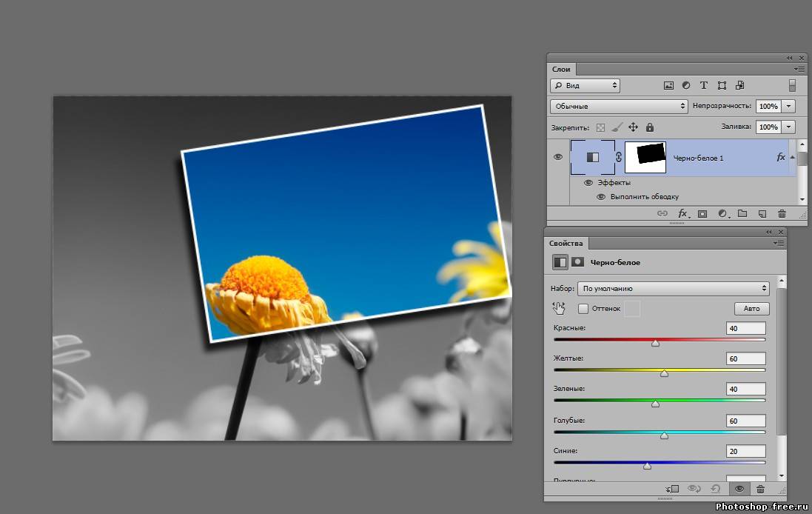
Task: Open the Обычные blend mode dropdown
Action: click(x=619, y=107)
